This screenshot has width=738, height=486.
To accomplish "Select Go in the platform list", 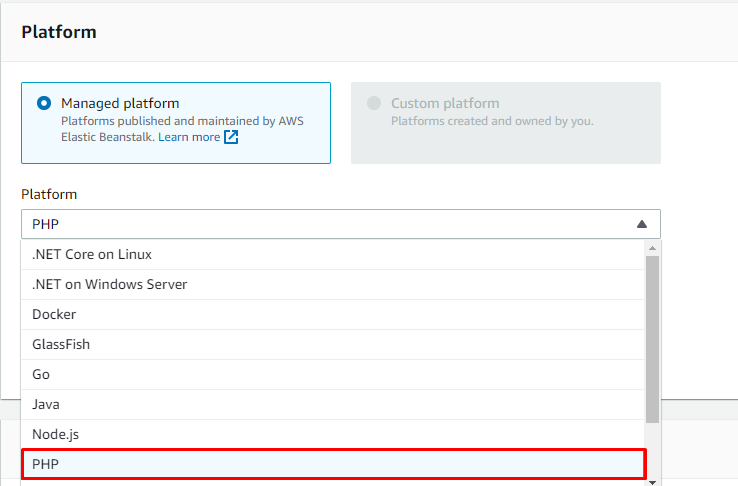I will (332, 375).
